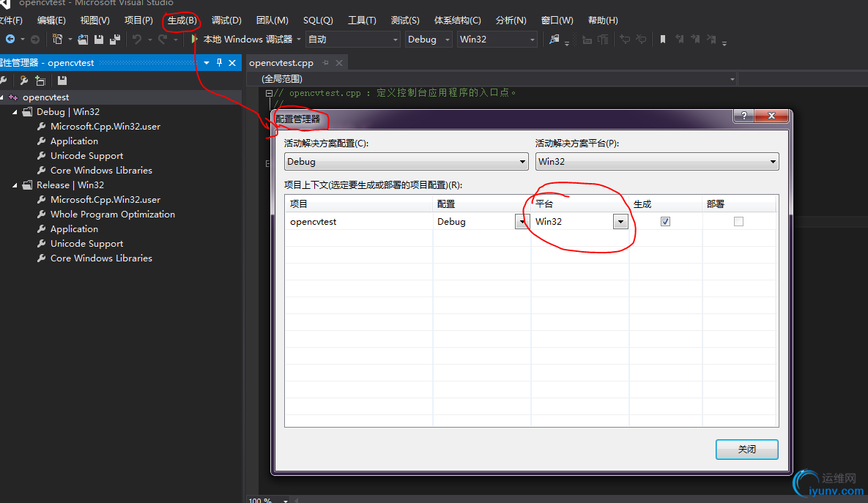The width and height of the screenshot is (868, 503).
Task: Collapse the Debug | Win32 tree node
Action: [15, 112]
